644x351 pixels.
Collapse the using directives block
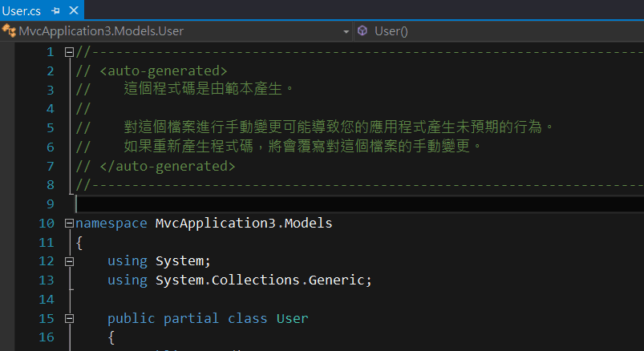pyautogui.click(x=69, y=261)
